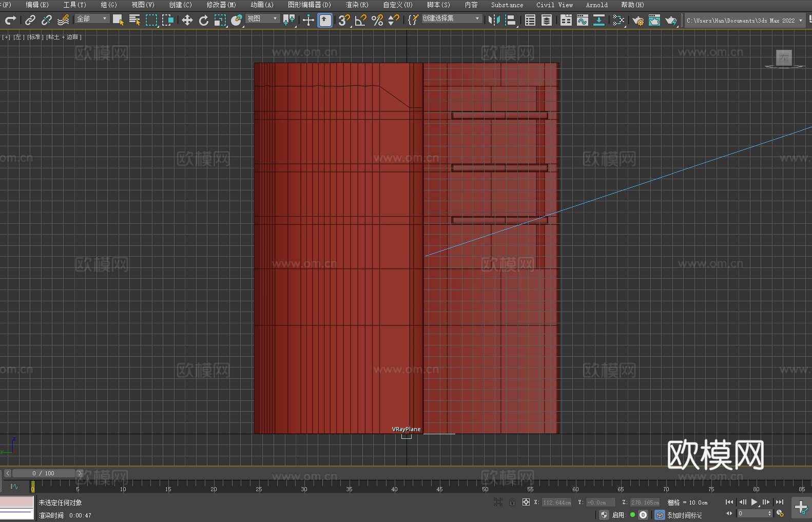Open Schematic View icon
812x522 pixels.
click(599, 20)
